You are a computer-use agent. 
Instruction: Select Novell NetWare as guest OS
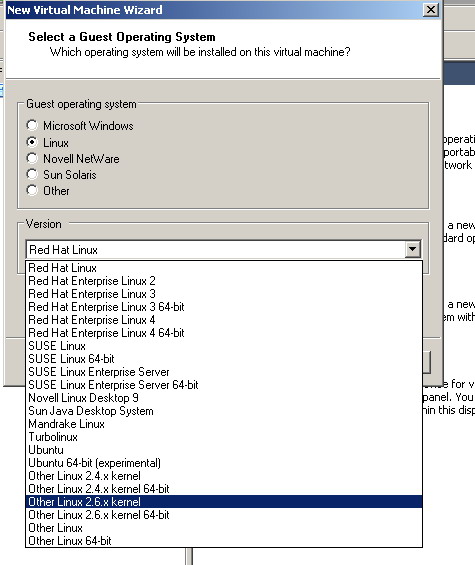(x=32, y=158)
